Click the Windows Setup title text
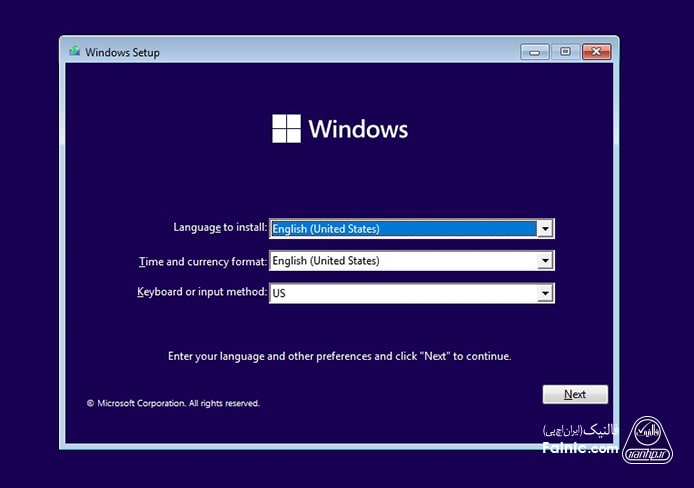This screenshot has width=694, height=488. pyautogui.click(x=122, y=52)
